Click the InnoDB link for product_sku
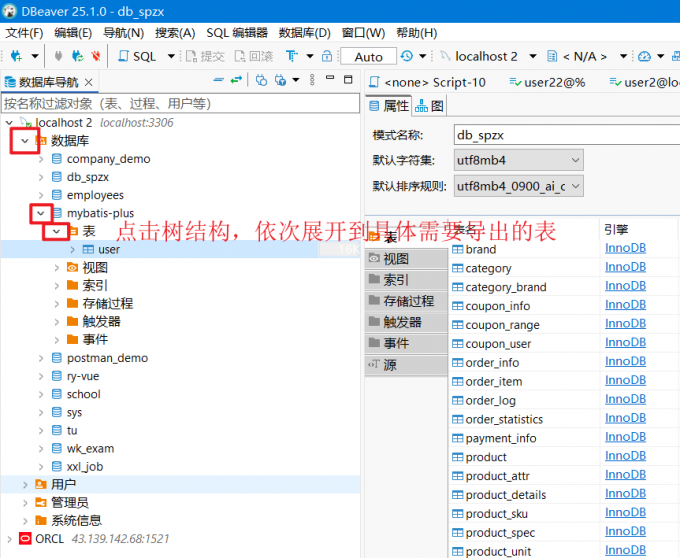The height and width of the screenshot is (558, 680). [625, 512]
